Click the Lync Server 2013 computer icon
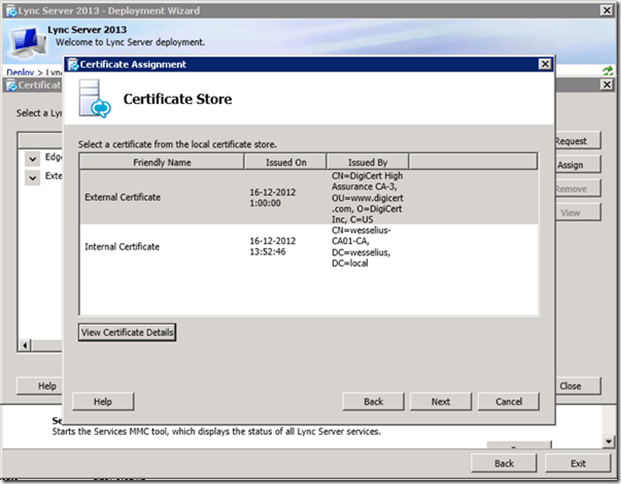This screenshot has width=621, height=484. (25, 39)
